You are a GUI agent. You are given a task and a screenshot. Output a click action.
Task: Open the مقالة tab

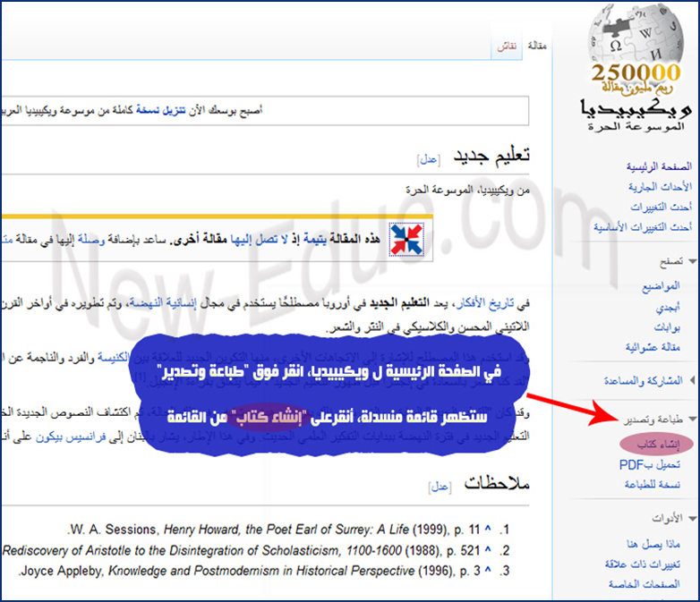click(x=537, y=46)
